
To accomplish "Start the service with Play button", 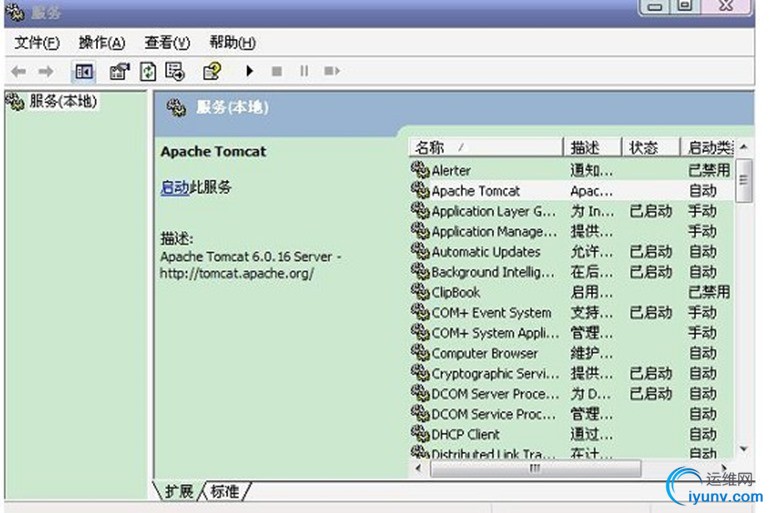I will tap(249, 71).
